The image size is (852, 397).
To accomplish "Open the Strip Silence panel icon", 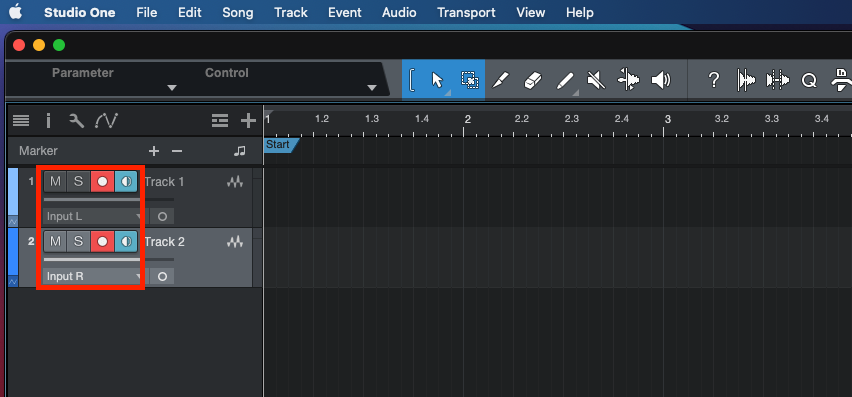I will coord(746,80).
